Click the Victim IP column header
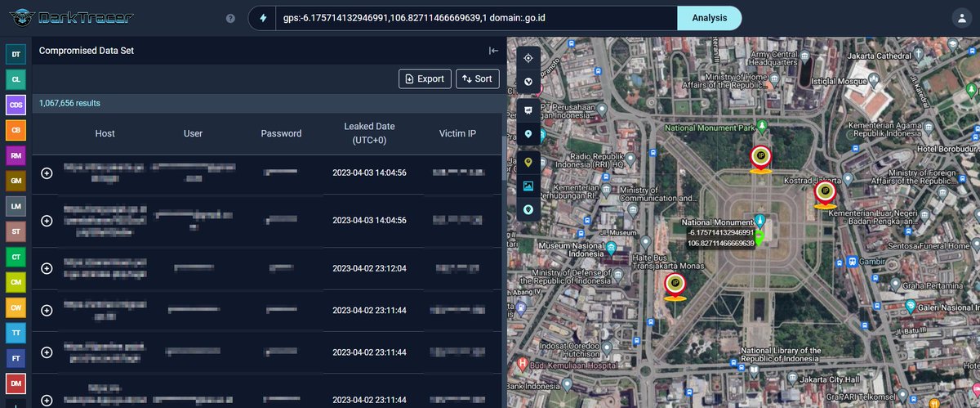The width and height of the screenshot is (980, 408). click(x=457, y=133)
